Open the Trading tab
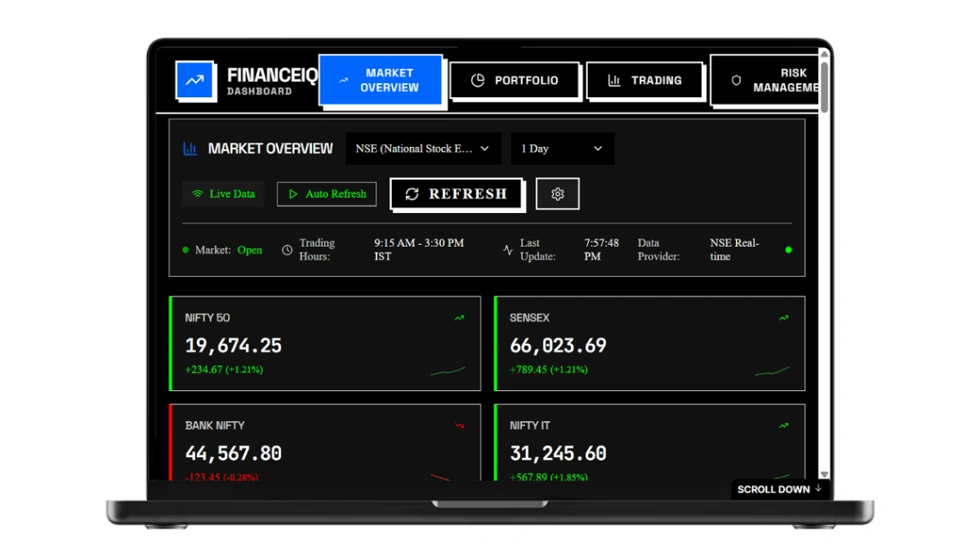Image resolution: width=980 pixels, height=556 pixels. tap(645, 81)
